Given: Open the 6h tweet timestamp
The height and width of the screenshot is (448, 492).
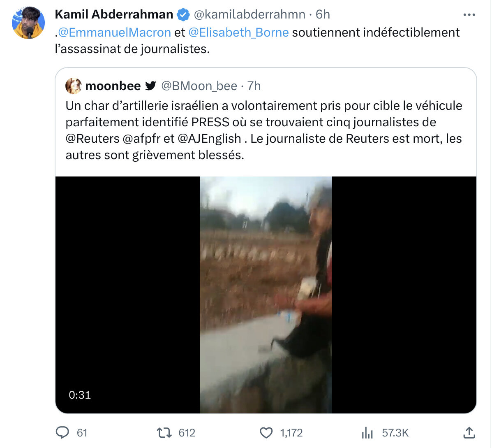Looking at the screenshot, I should coord(323,14).
